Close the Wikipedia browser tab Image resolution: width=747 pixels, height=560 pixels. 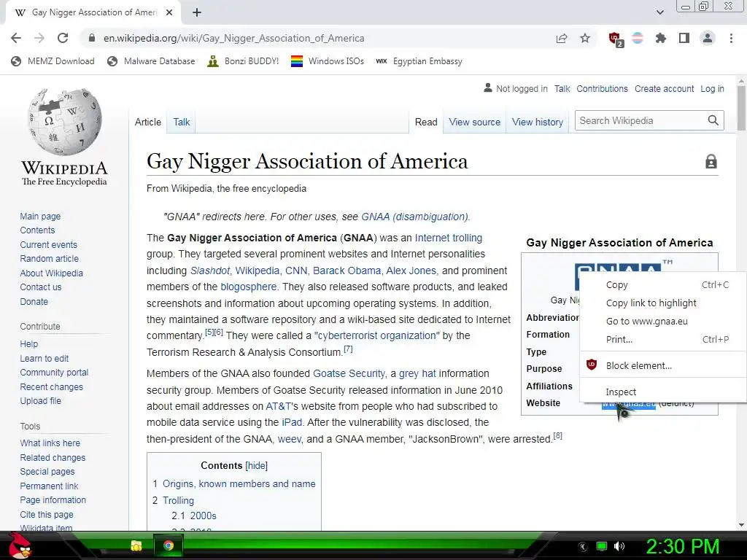[169, 12]
